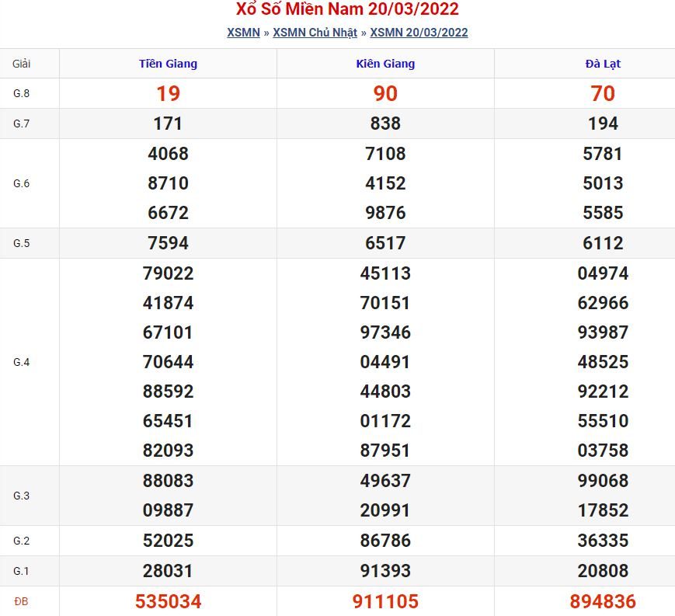Click the G.5 result 6517
This screenshot has width=675, height=616.
click(385, 243)
